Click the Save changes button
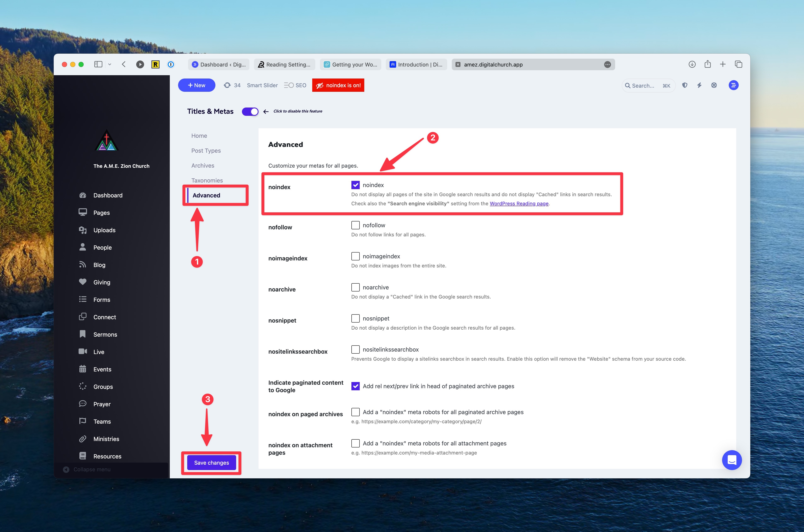The image size is (804, 532). point(211,463)
